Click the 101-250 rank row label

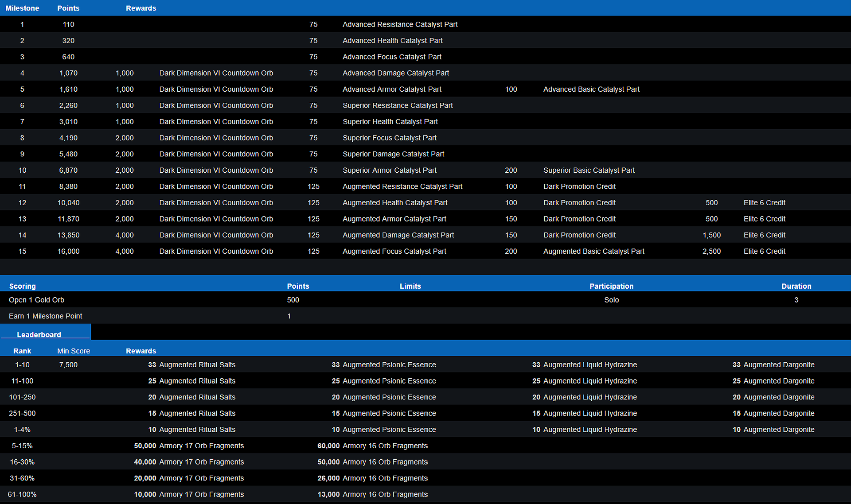pos(22,397)
